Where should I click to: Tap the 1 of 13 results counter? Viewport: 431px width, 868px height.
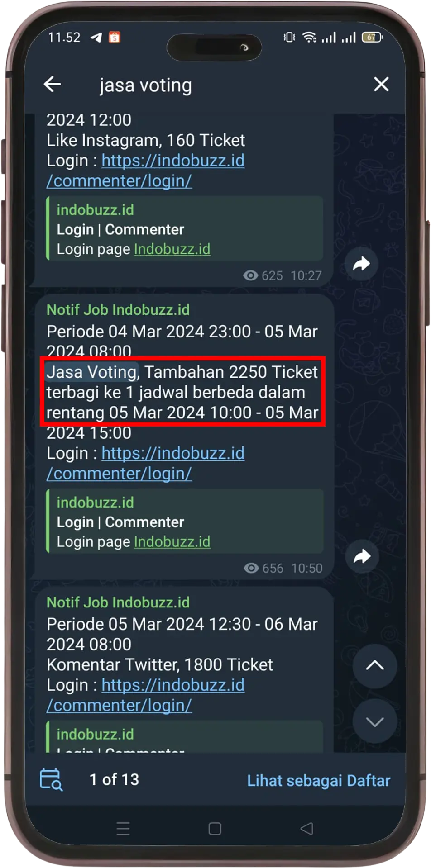click(114, 779)
